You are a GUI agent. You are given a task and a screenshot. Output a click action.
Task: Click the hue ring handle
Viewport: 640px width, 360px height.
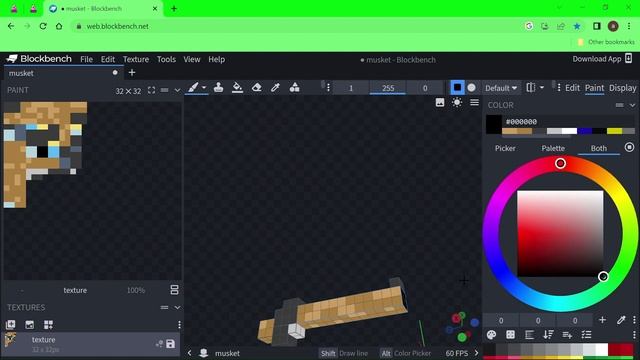pos(560,163)
